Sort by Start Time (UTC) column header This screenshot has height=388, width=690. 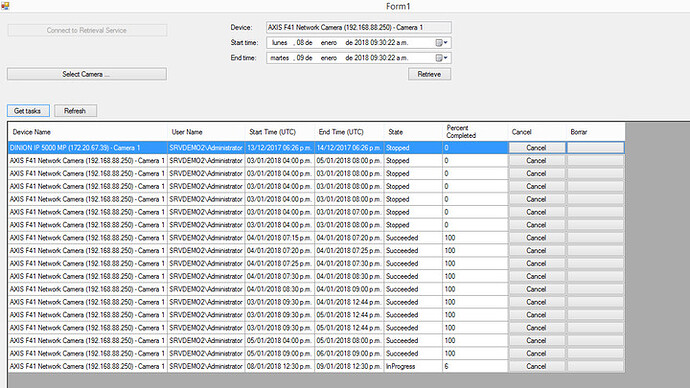[x=279, y=132]
